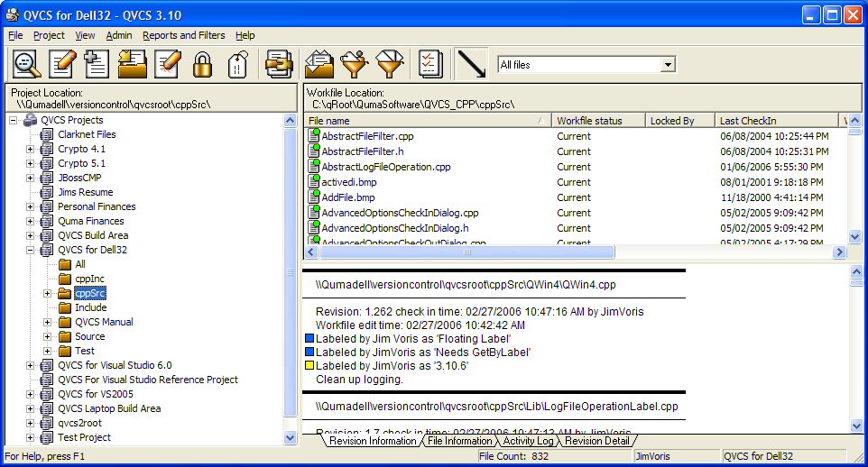
Task: Click the open-folder-with-papers toolbar icon
Action: (319, 64)
